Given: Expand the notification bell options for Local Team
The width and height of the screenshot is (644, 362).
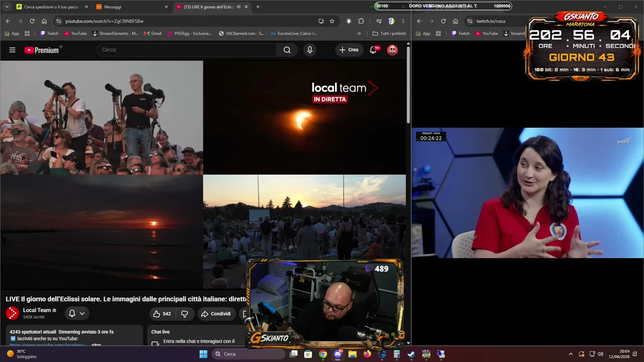Looking at the screenshot, I should (x=82, y=314).
